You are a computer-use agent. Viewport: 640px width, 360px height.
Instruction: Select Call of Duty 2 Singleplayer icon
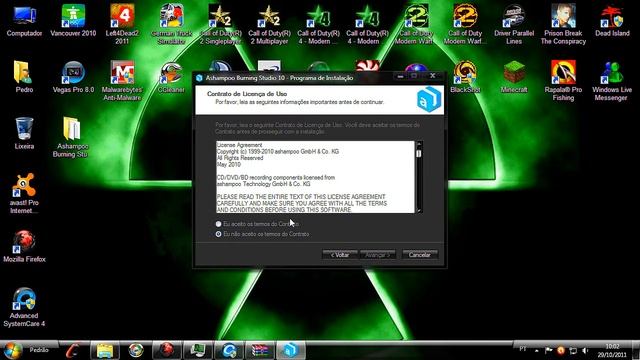(220, 24)
